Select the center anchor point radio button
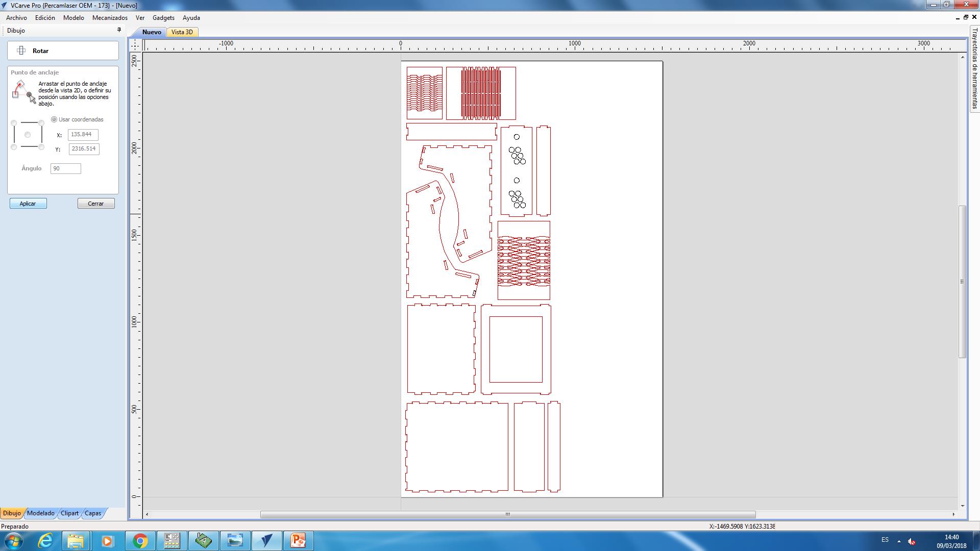 tap(28, 135)
